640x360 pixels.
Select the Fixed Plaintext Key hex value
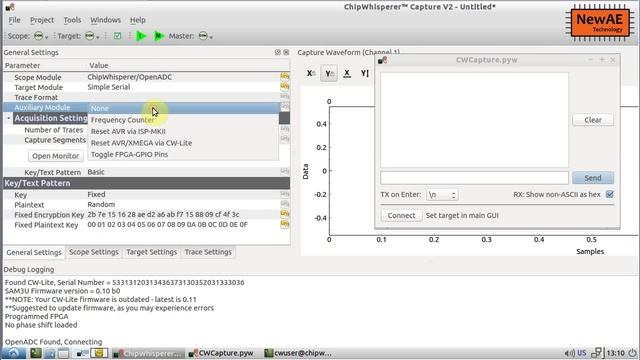(x=167, y=224)
